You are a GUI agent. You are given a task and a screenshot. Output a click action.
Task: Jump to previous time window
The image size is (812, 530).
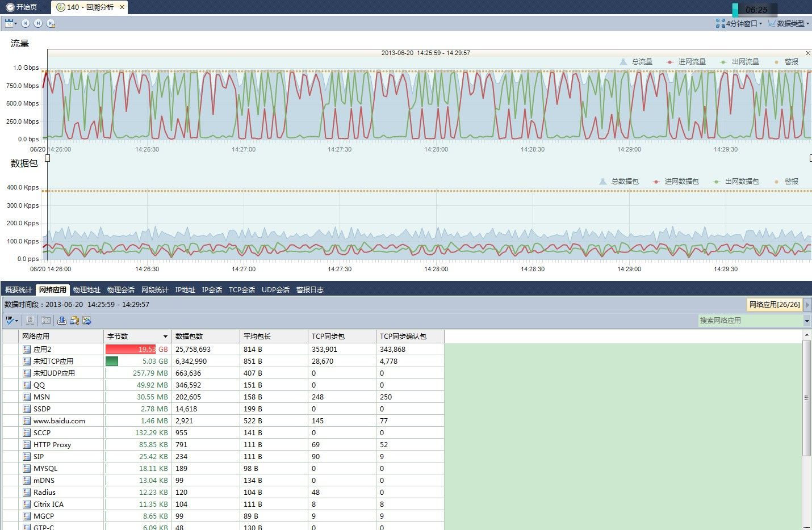click(26, 23)
